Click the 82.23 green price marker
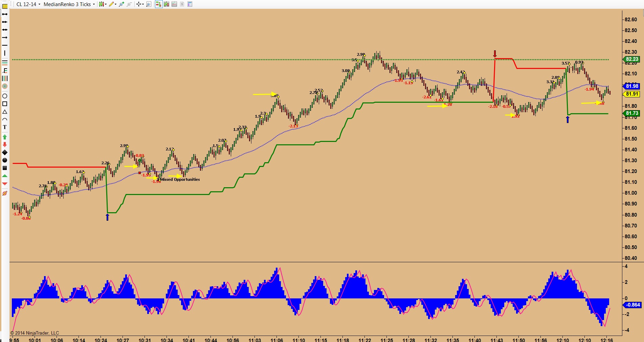This screenshot has height=342, width=644. (631, 59)
